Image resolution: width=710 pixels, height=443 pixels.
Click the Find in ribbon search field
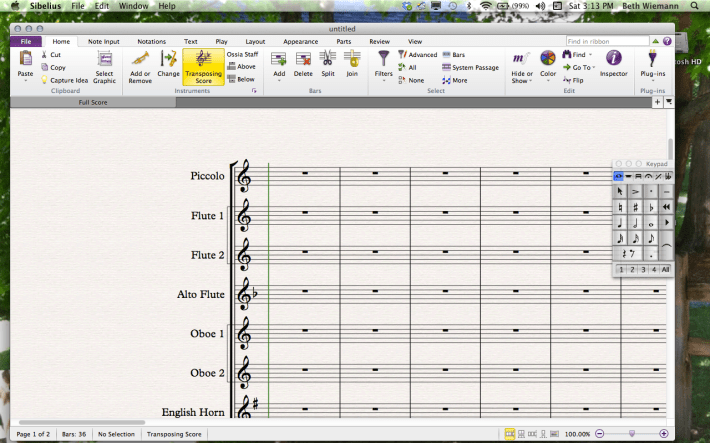point(603,41)
